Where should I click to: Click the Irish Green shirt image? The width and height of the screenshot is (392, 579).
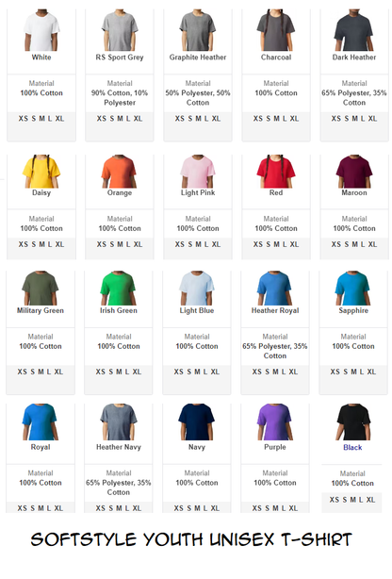(x=118, y=288)
